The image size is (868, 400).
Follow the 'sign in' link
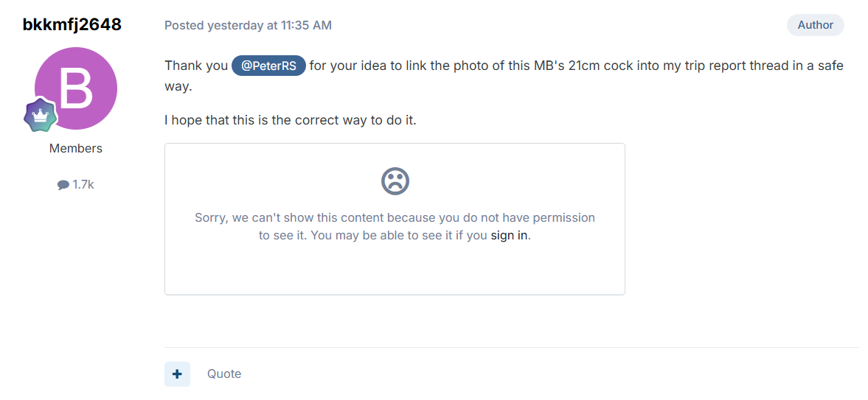(x=510, y=235)
